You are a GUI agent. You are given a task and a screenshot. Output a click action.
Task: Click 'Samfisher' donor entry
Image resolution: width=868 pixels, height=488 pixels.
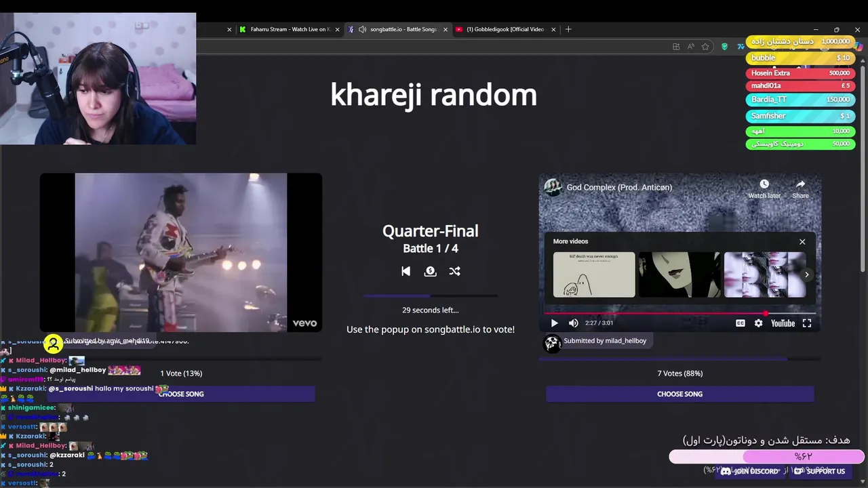click(x=800, y=116)
